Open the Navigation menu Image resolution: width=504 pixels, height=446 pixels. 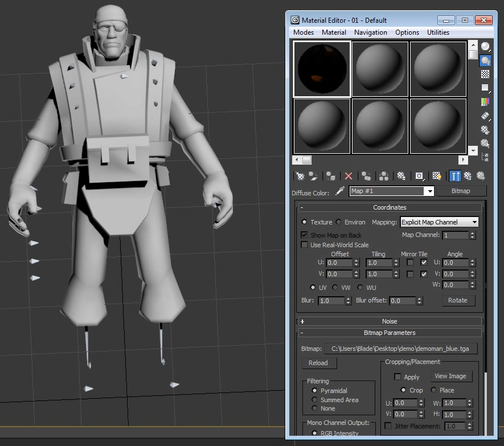[x=370, y=32]
